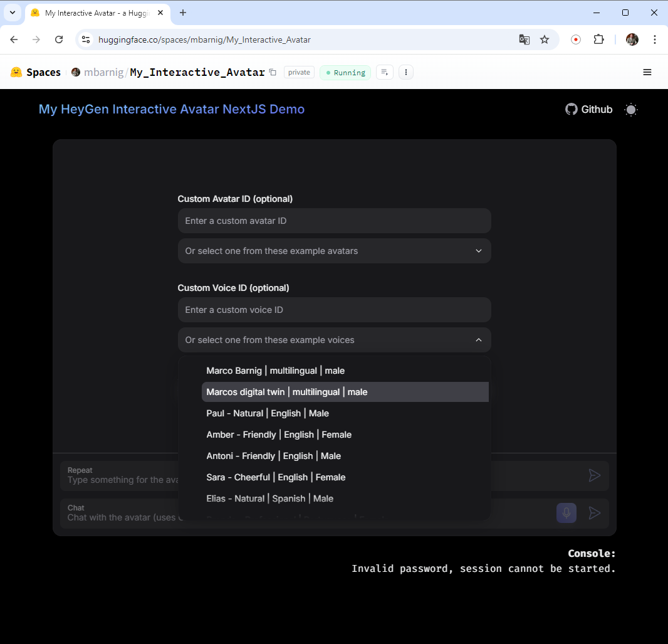Select Marcos digital twin voice
This screenshot has width=668, height=644.
345,392
